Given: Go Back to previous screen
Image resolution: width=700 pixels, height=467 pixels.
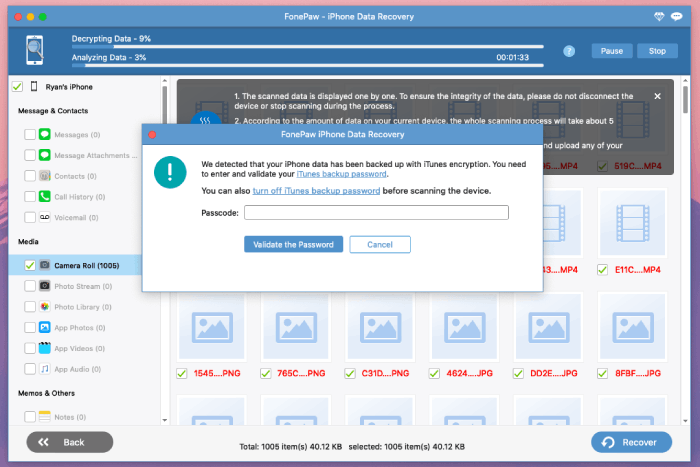Looking at the screenshot, I should tap(70, 442).
